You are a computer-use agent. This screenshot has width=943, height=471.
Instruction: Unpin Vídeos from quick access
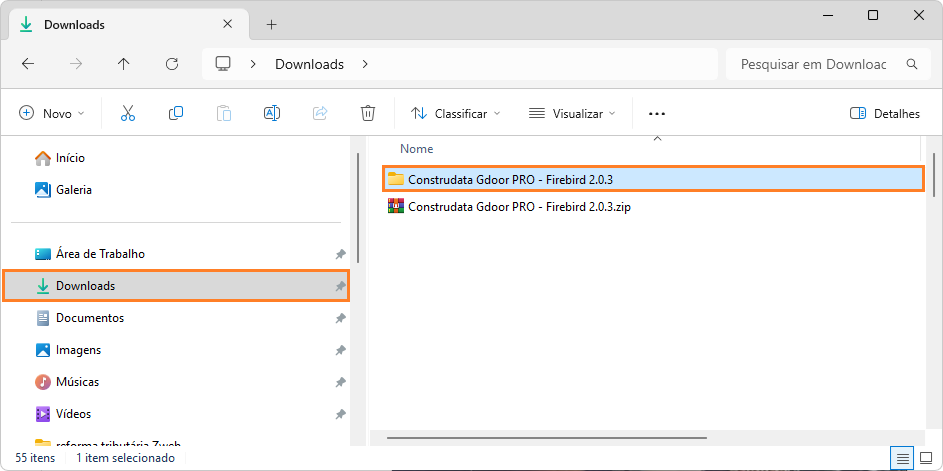(x=340, y=414)
